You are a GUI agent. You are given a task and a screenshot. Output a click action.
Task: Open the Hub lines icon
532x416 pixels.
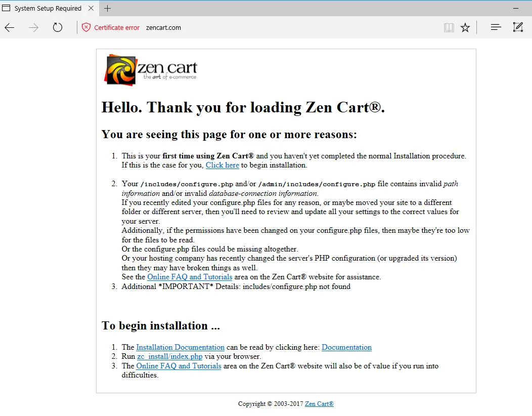pyautogui.click(x=496, y=27)
